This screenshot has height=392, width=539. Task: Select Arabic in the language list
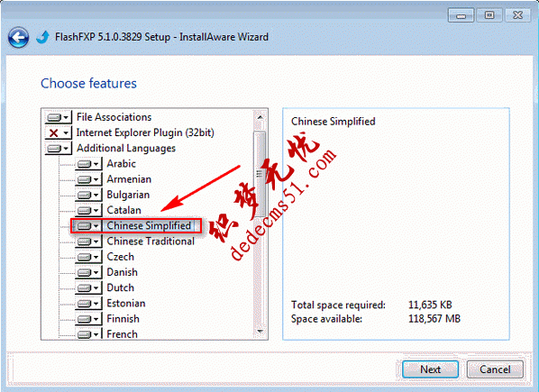pyautogui.click(x=121, y=164)
